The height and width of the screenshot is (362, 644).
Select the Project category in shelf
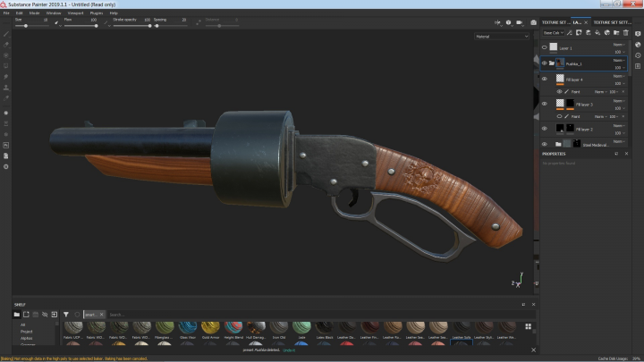pyautogui.click(x=26, y=332)
